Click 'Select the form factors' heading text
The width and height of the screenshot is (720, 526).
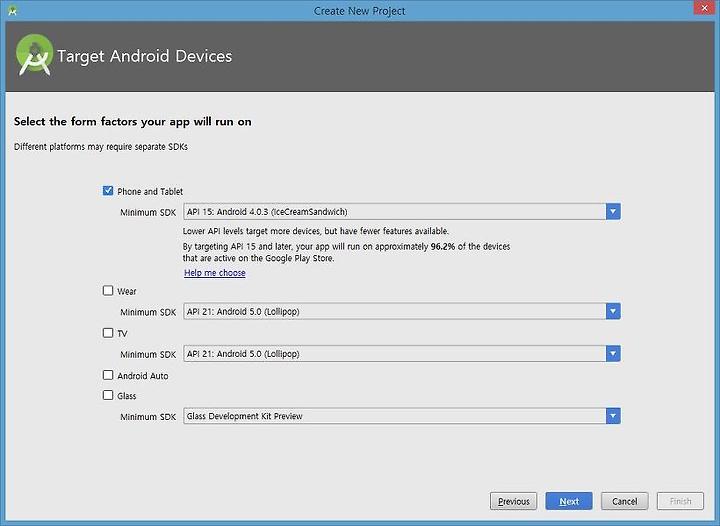coord(132,122)
